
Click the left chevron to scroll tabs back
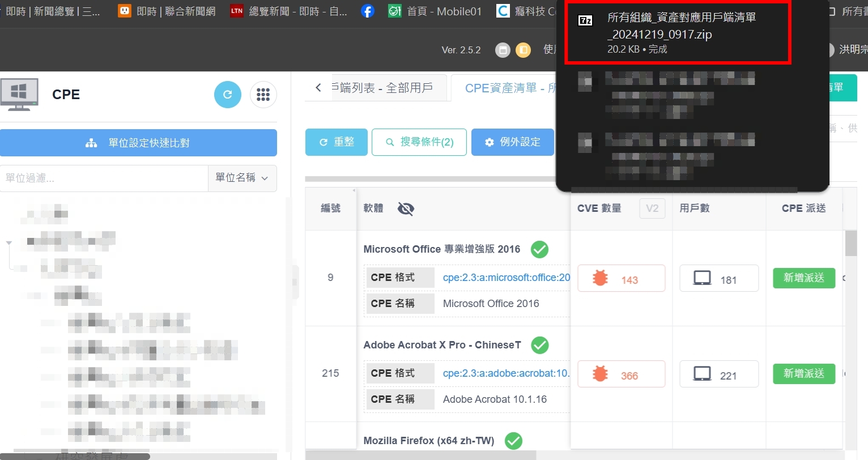[x=318, y=88]
